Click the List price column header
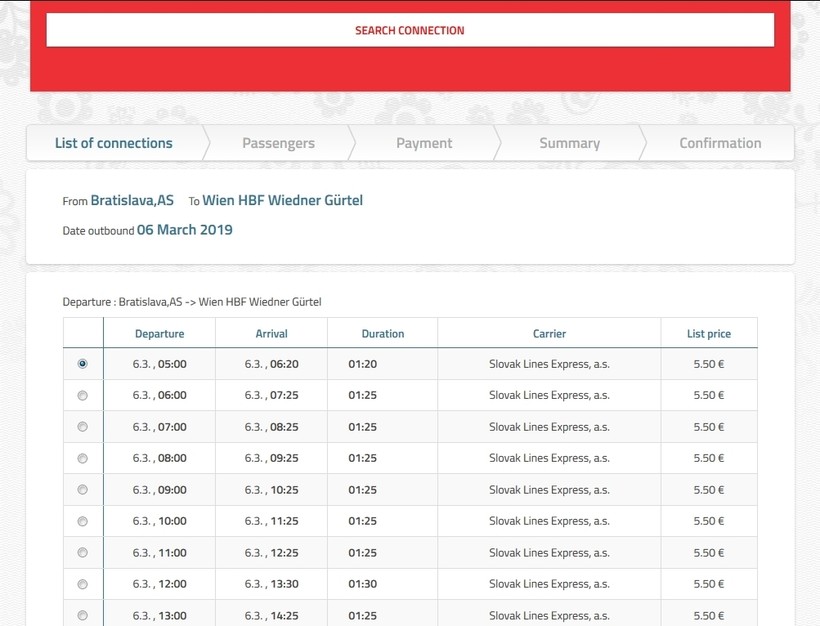 (709, 334)
